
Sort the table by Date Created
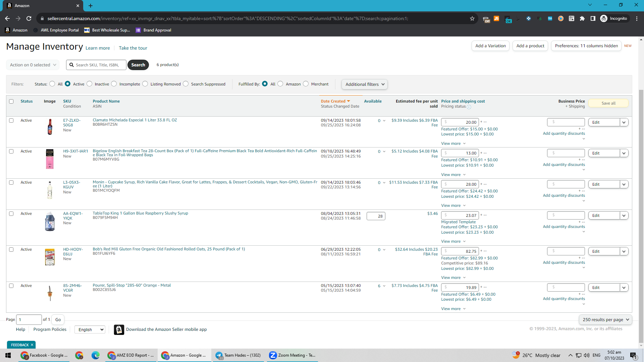(x=335, y=101)
